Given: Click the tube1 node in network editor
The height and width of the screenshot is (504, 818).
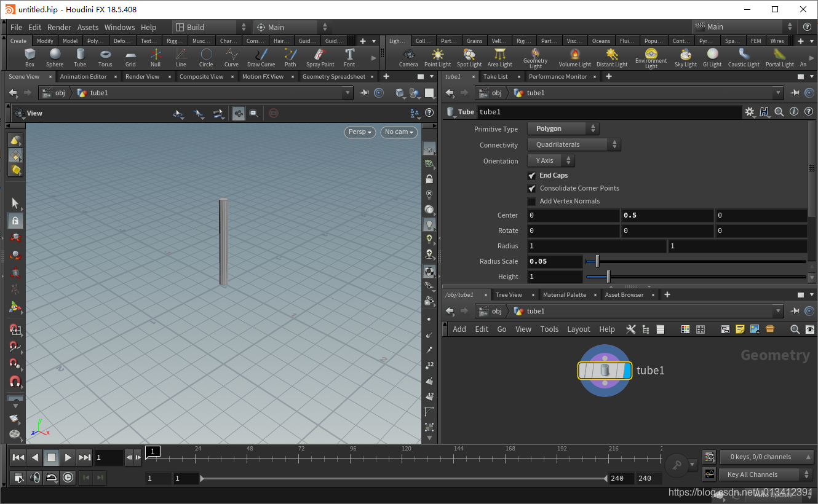Looking at the screenshot, I should pos(605,371).
